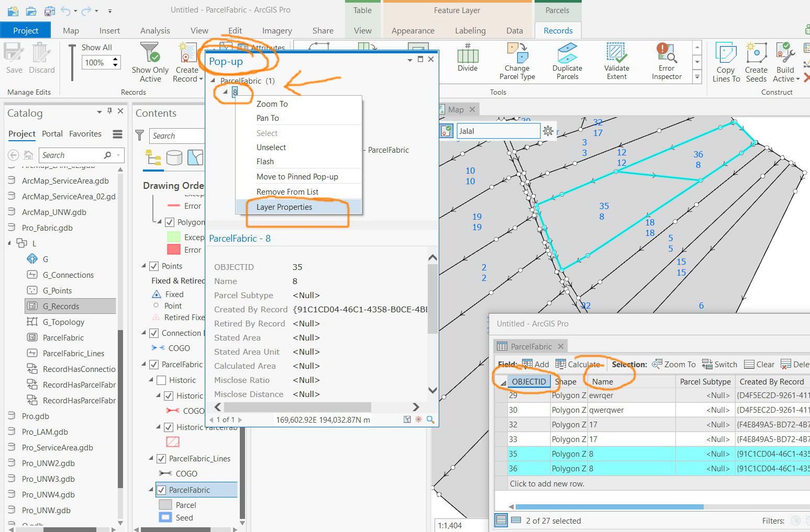810x532 pixels.
Task: Click the Catalog search field
Action: [x=81, y=155]
